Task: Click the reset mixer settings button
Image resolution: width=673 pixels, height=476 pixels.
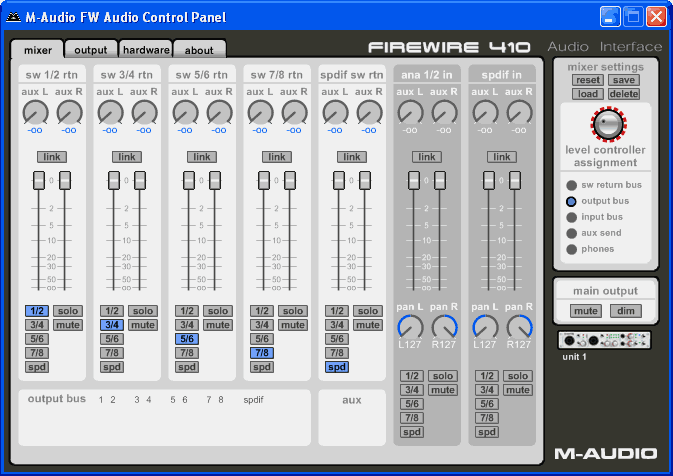Action: coord(588,80)
